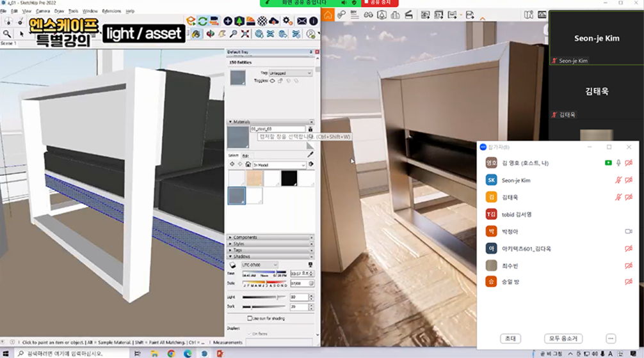Open the Enscape Material Editor checkered icon
The image size is (644, 358).
tap(262, 21)
